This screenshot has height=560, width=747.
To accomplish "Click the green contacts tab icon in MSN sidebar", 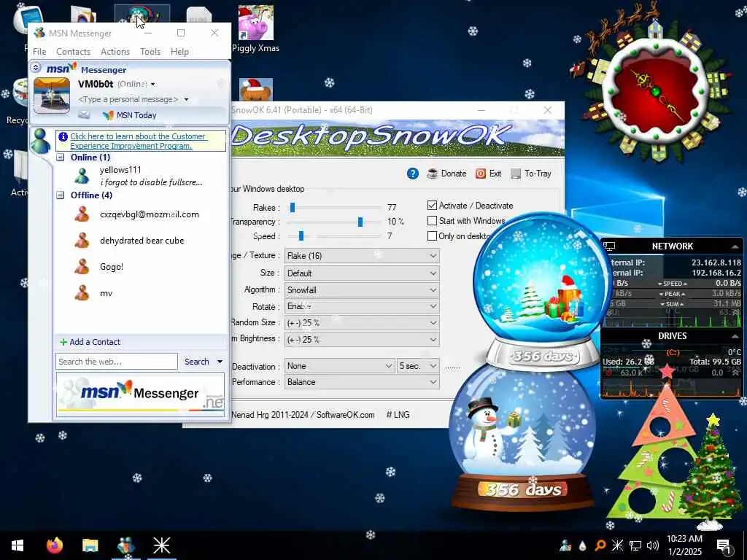I will (41, 141).
